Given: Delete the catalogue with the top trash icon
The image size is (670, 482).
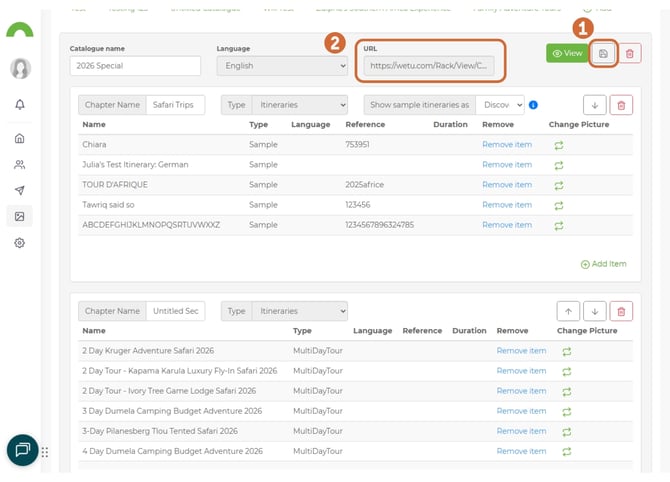Looking at the screenshot, I should pos(629,54).
